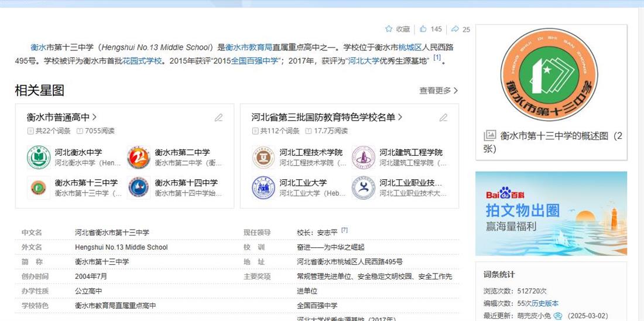Open the 河北建筑工程学院 logo icon
Screen dimensions: 644x321
tap(364, 157)
